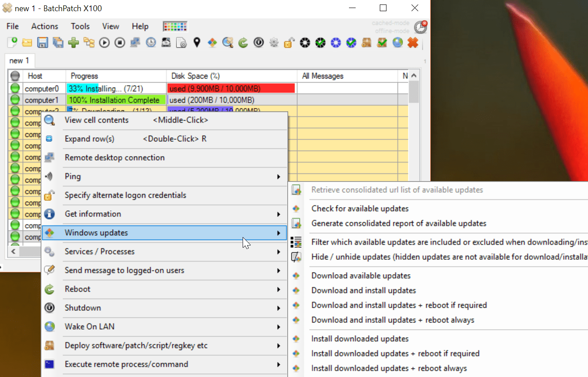Click the colorful Windows update toolbar icon
The image size is (588, 377).
click(212, 42)
